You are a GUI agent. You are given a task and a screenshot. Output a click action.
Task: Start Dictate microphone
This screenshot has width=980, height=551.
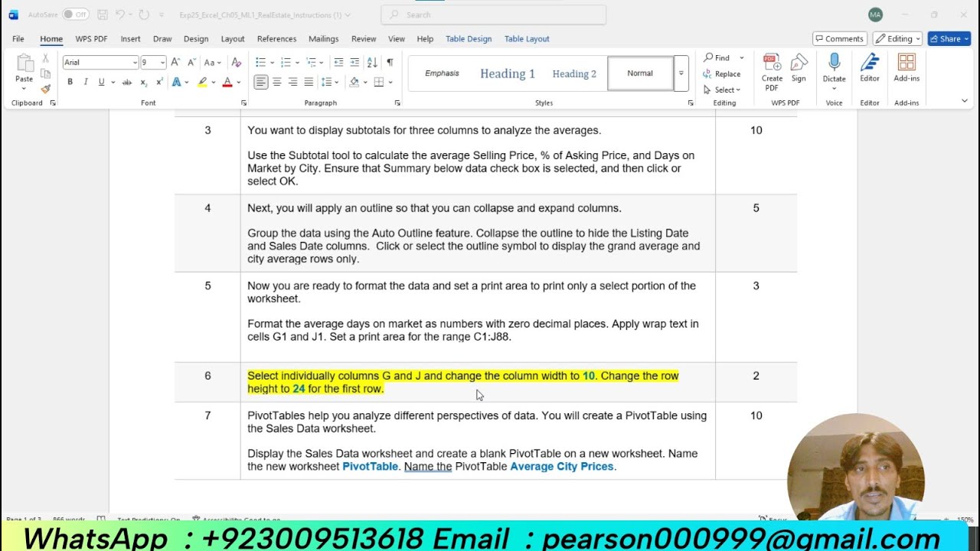point(834,68)
